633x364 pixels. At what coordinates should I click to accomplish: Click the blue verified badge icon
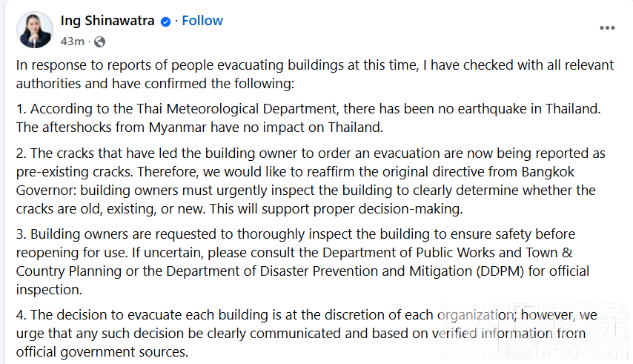tap(165, 21)
